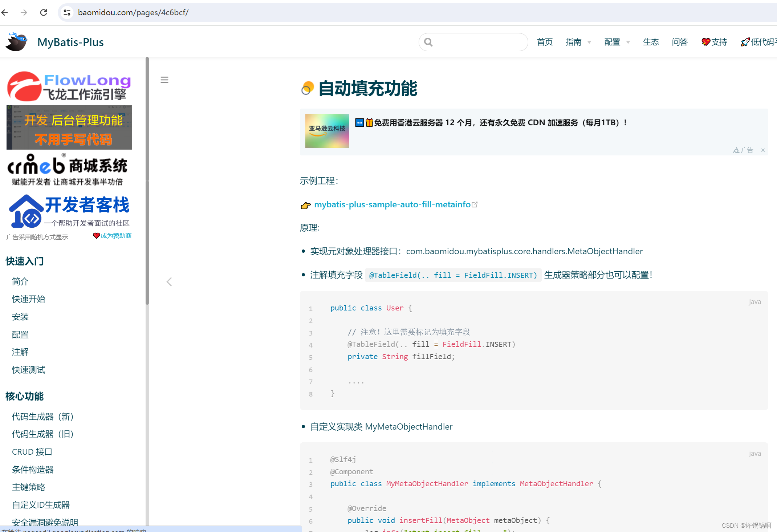The image size is (777, 532).
Task: Click the MetaObjectHandler interface path text
Action: pyautogui.click(x=524, y=251)
